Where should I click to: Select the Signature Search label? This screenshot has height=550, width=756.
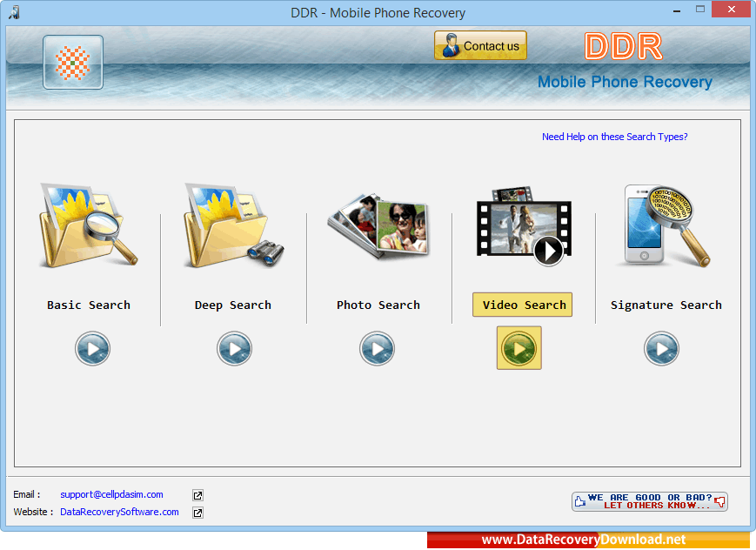666,305
